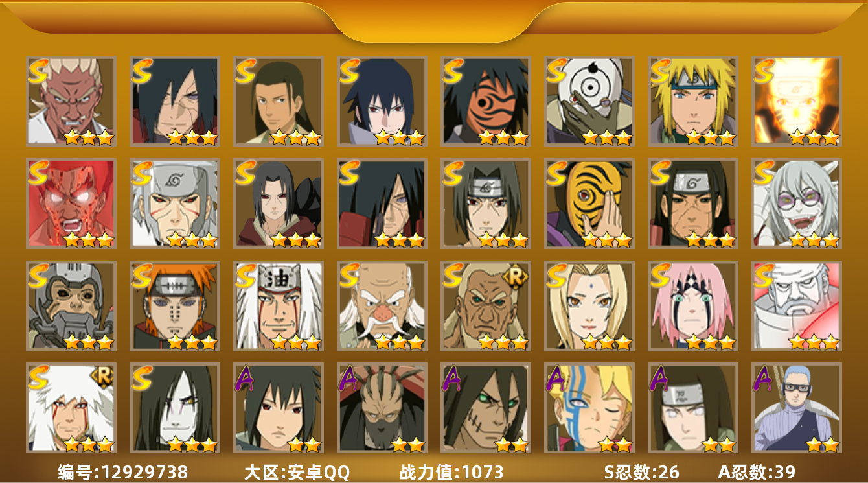The image size is (868, 483).
Task: Pick the yellow spiral-mask ninja portrait
Action: tap(589, 203)
